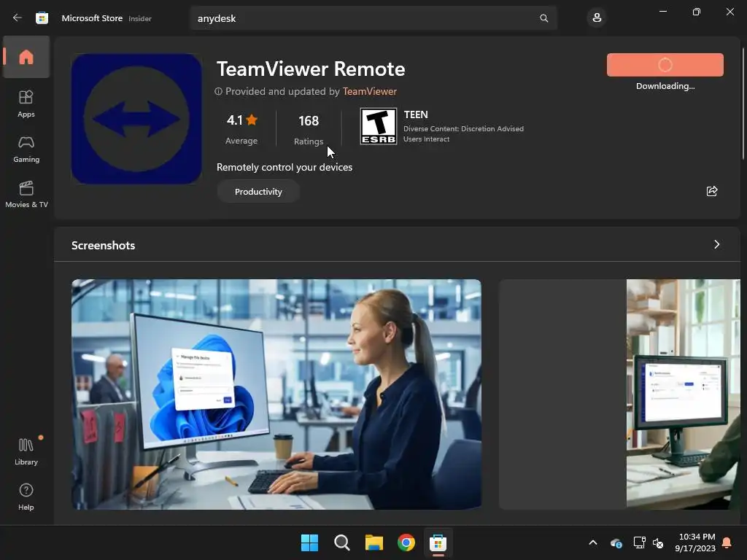
Task: Click the 4.1 Average rating
Action: point(241,128)
